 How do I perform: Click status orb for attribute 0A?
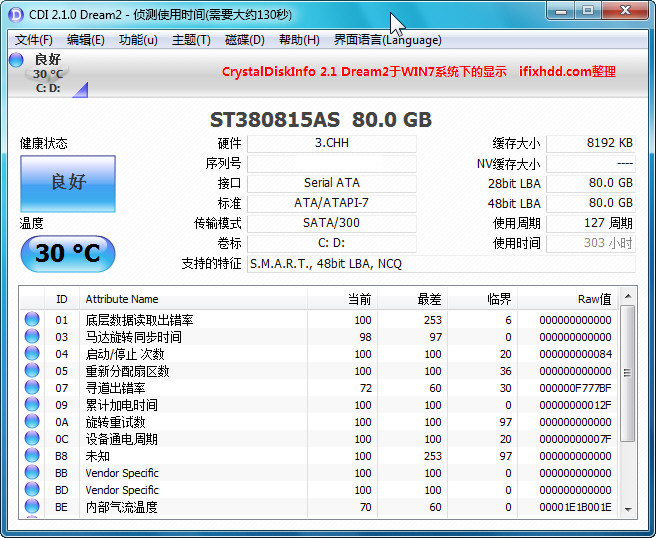tap(32, 422)
